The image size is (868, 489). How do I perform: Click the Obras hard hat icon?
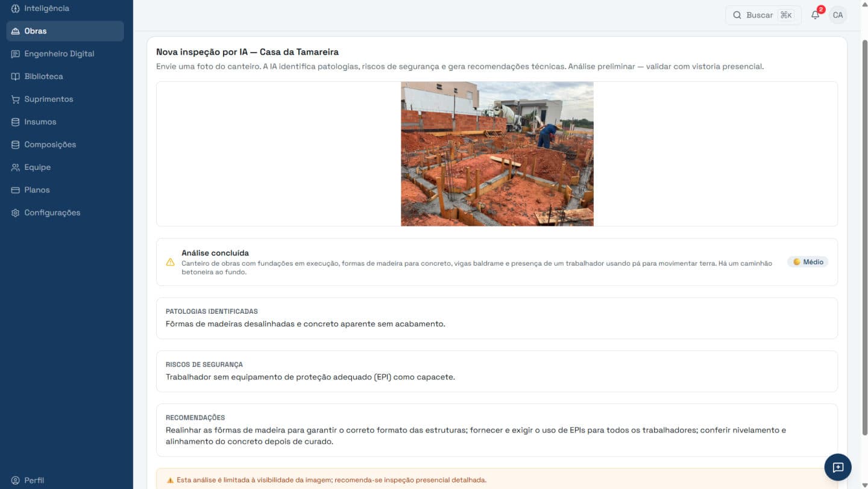click(16, 31)
